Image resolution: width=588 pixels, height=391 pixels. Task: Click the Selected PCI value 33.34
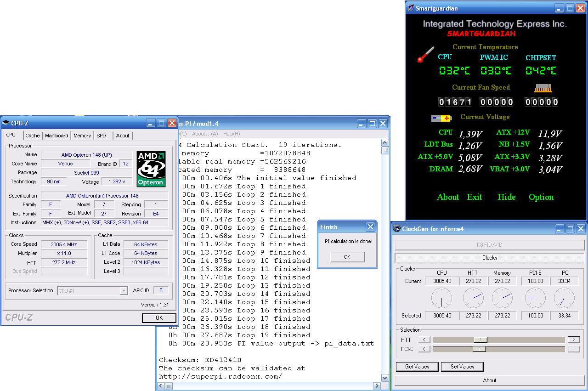click(564, 316)
